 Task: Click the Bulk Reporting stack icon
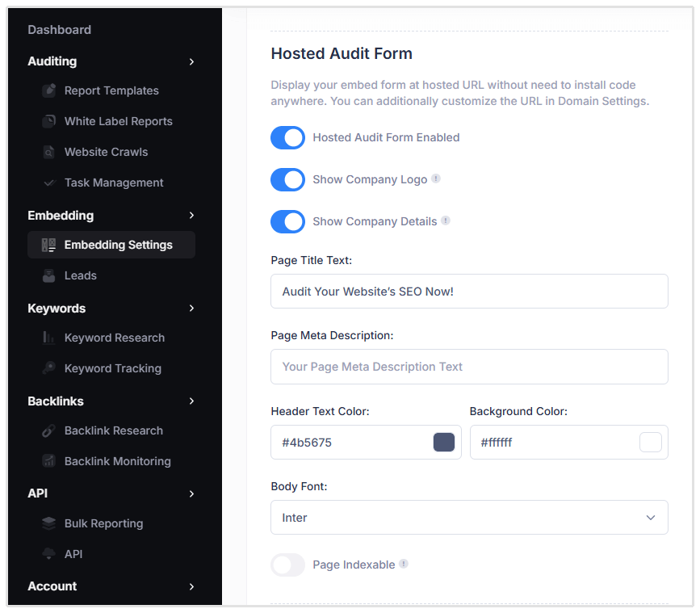pos(48,523)
